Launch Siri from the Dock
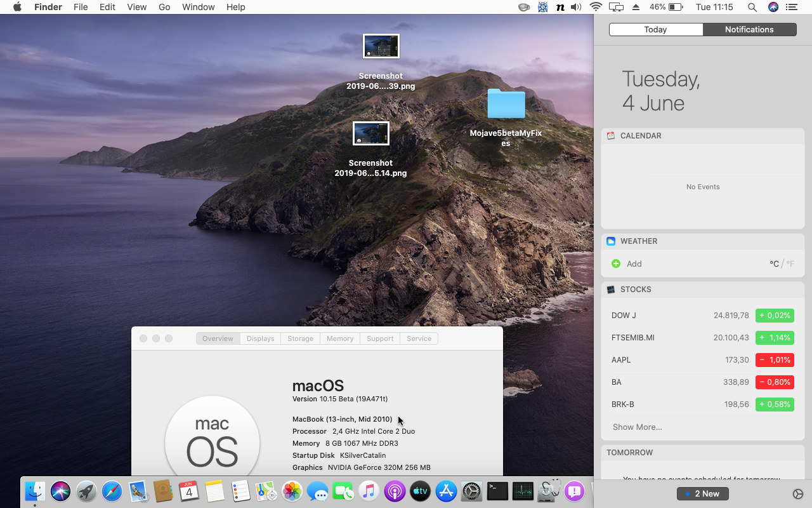 point(61,491)
